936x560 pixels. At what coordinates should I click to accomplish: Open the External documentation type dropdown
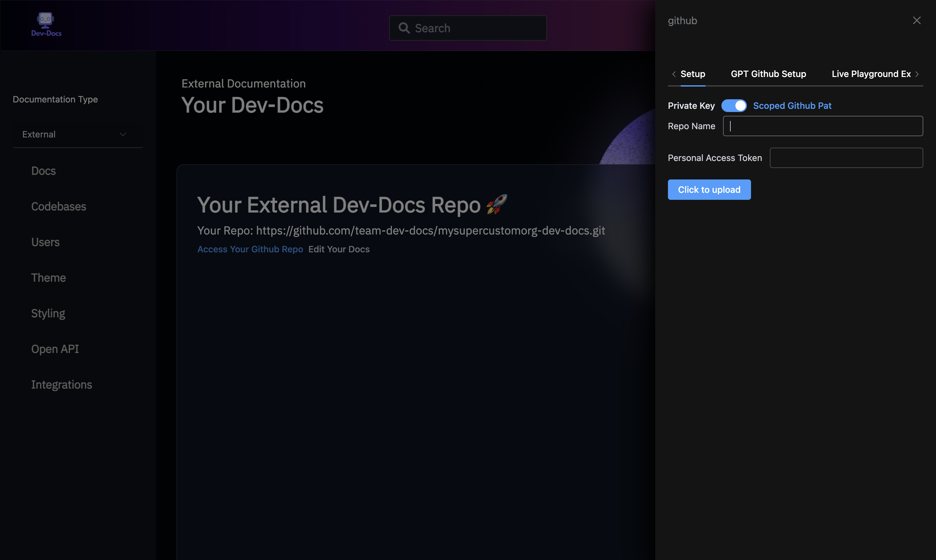(77, 134)
